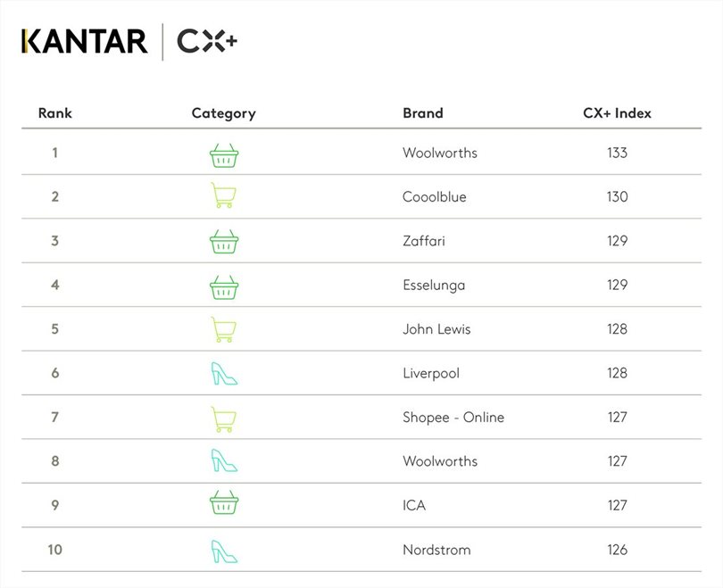Click the John Lewis brand name
The image size is (723, 588).
[x=436, y=329]
